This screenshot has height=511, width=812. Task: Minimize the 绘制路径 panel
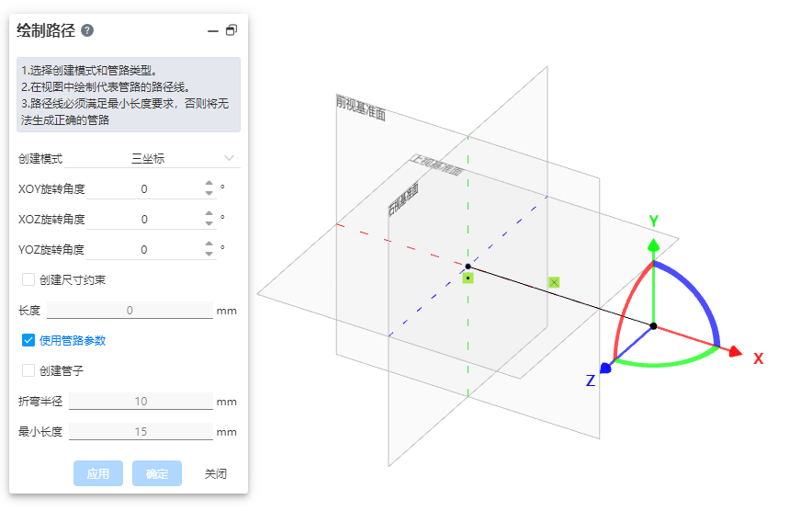click(x=213, y=30)
